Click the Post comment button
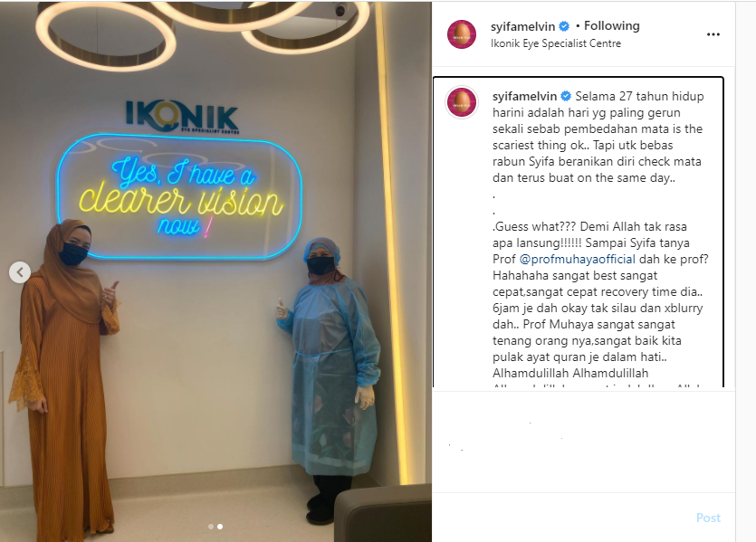Image resolution: width=756 pixels, height=542 pixels. click(x=708, y=518)
